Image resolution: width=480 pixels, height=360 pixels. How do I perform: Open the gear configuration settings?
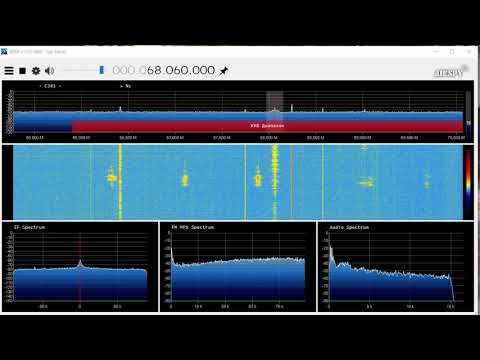click(x=36, y=71)
